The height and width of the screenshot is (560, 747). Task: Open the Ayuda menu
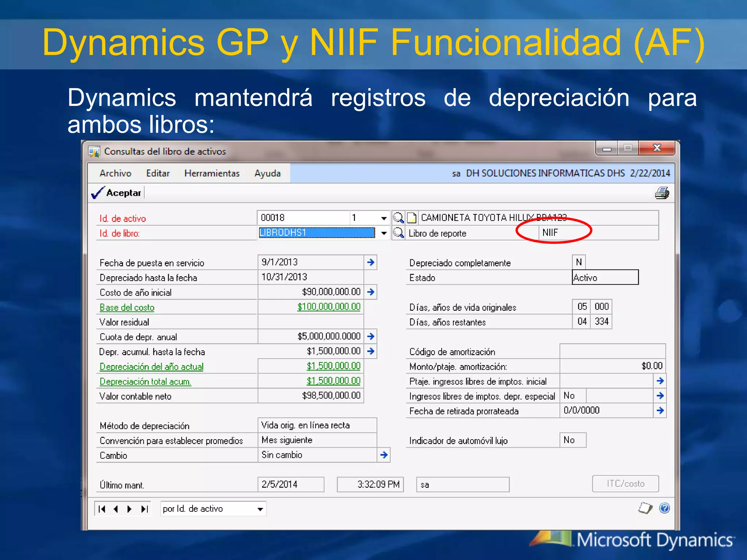[x=267, y=173]
